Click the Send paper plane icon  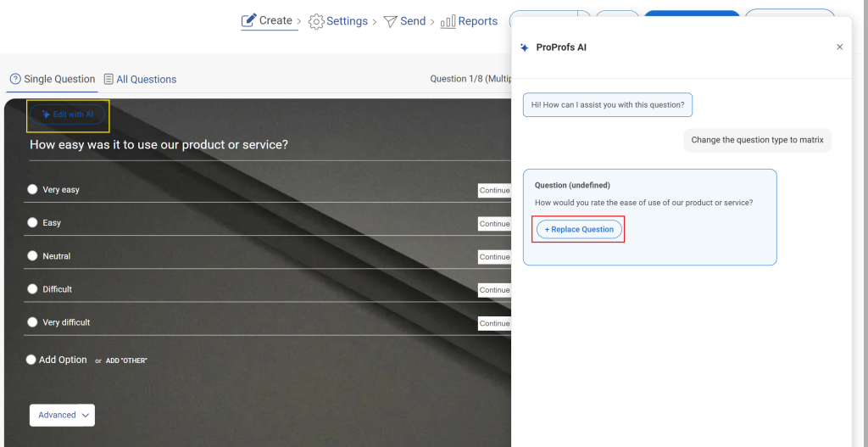tap(391, 21)
